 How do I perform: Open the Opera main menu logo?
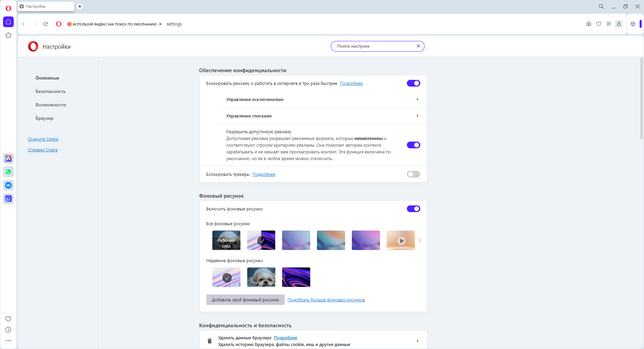coord(8,8)
